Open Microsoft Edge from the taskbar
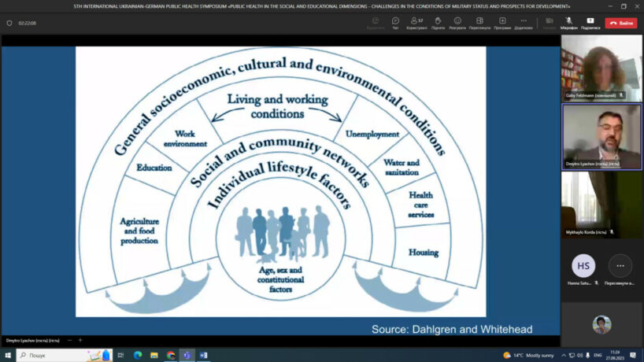The image size is (644, 362). tap(138, 355)
